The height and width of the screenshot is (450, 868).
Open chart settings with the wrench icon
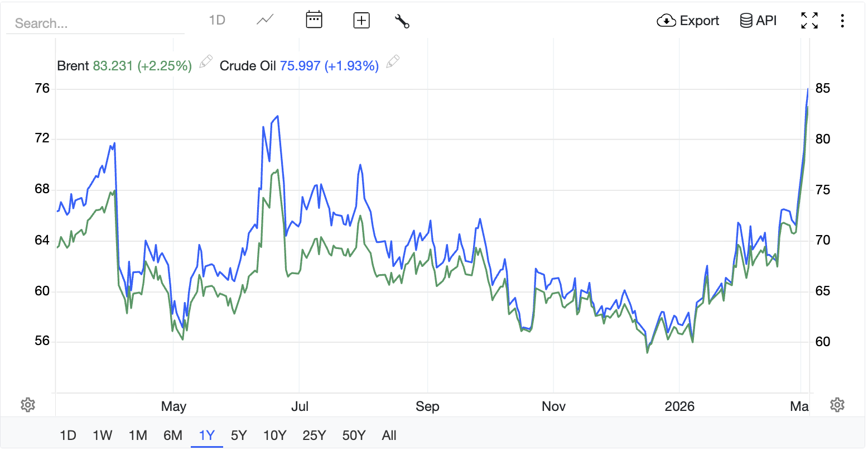402,20
